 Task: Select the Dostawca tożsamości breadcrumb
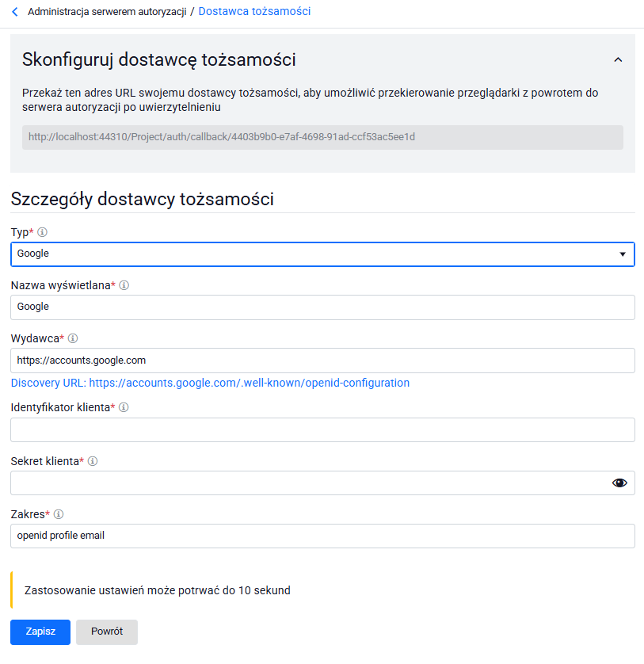(254, 11)
